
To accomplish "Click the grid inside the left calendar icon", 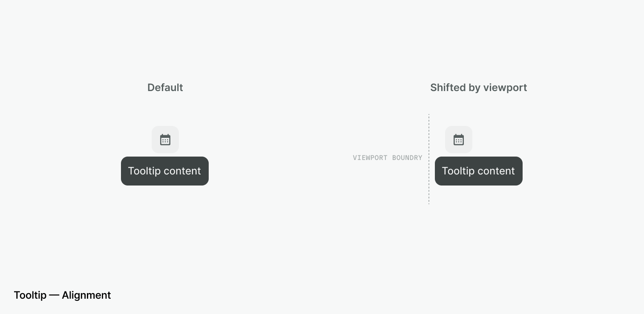I will 165,141.
